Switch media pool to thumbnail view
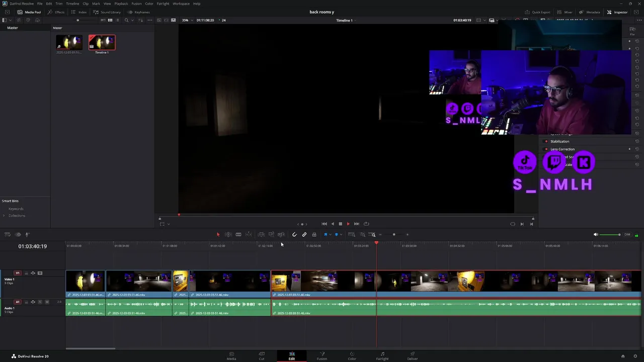This screenshot has height=362, width=644. pos(110,20)
